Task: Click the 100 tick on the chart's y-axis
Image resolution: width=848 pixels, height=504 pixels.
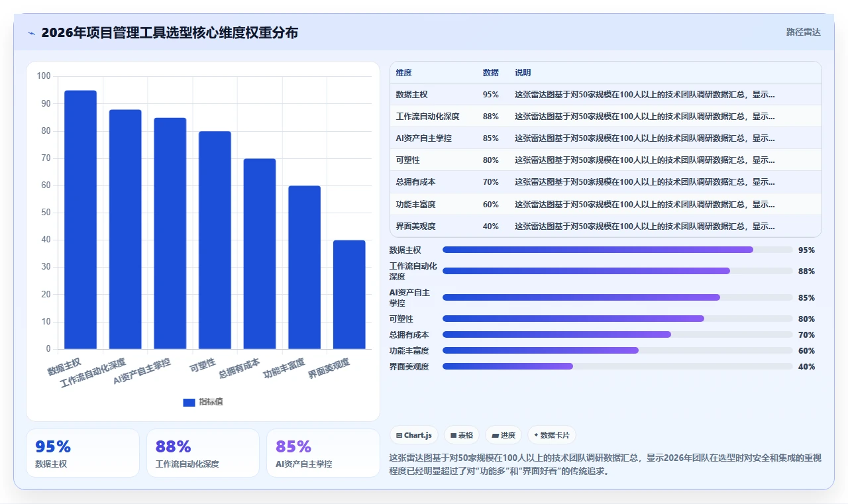Action: [44, 76]
